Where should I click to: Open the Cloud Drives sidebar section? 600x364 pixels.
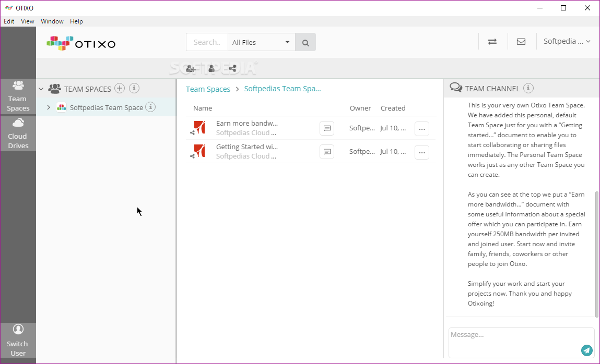[18, 134]
